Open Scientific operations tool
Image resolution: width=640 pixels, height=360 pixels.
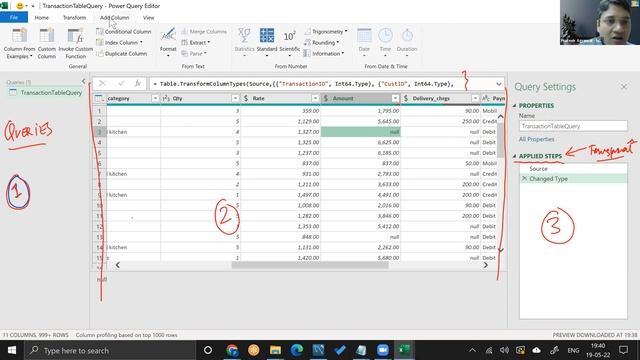coord(289,42)
